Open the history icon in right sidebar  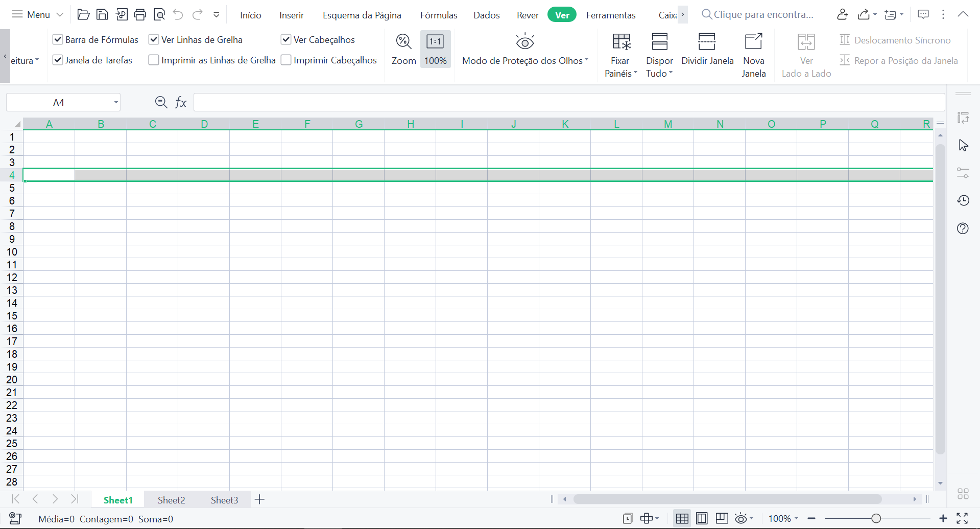tap(963, 200)
